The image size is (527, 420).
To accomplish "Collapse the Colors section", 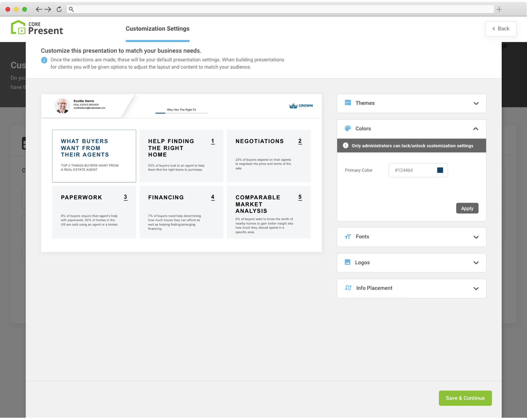I will tap(476, 129).
